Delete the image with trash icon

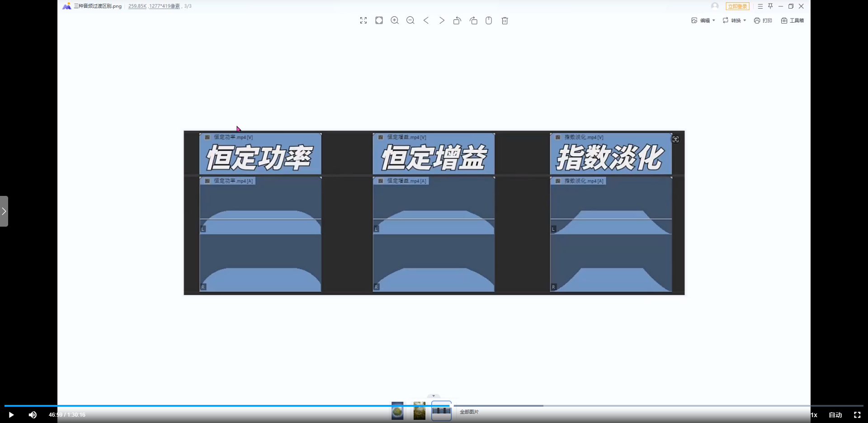[x=505, y=20]
